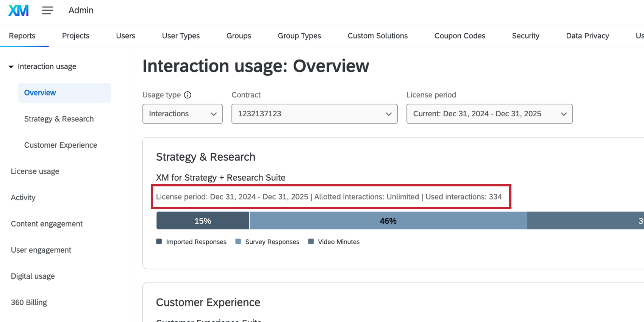Open the Contract 1232137123 dropdown

pyautogui.click(x=314, y=114)
